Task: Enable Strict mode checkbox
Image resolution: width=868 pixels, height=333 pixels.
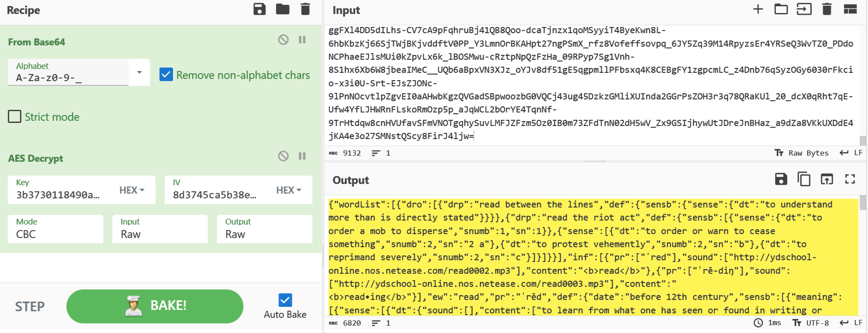Action: (x=15, y=117)
